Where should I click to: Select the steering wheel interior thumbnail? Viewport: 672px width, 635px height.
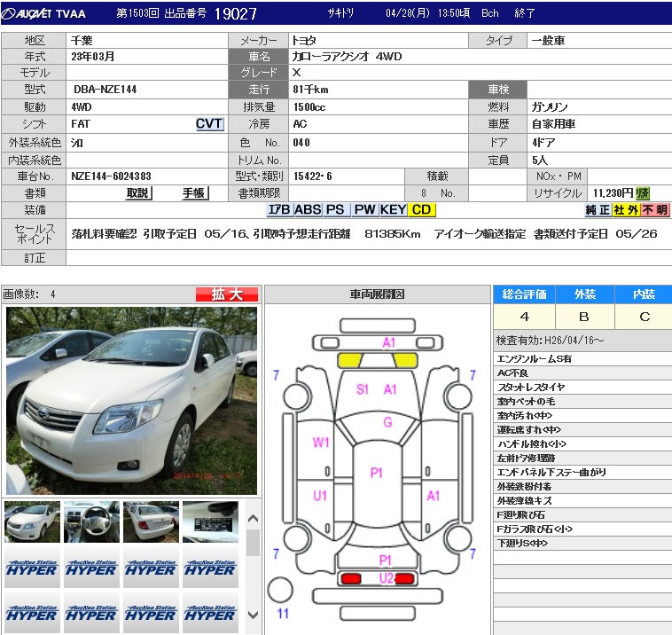tap(91, 521)
